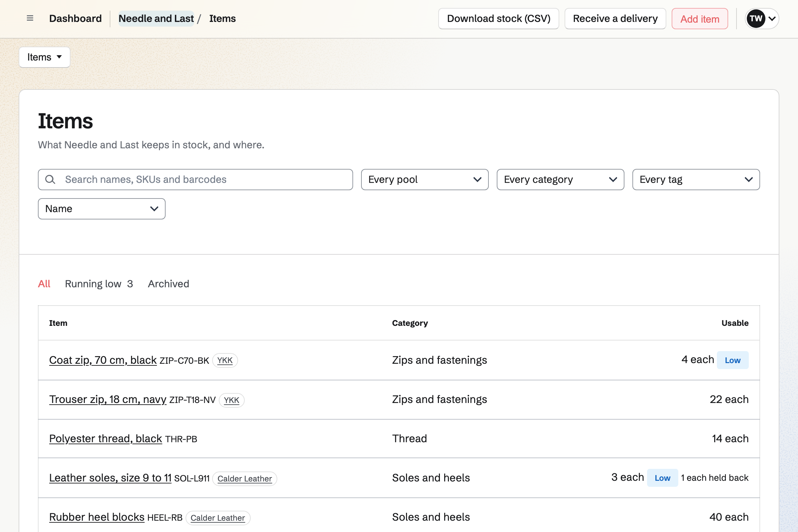This screenshot has height=532, width=798.
Task: Click '22 each' usable value
Action: [729, 399]
